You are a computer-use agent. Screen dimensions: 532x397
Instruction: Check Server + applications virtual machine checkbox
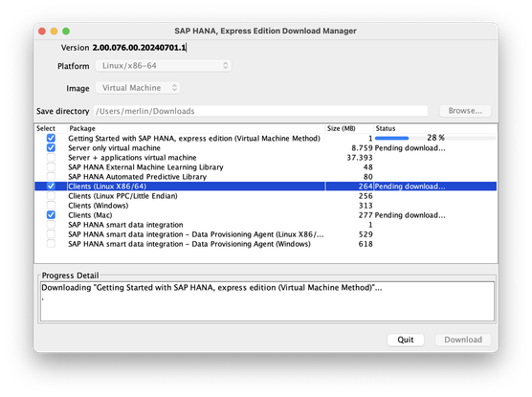[51, 158]
